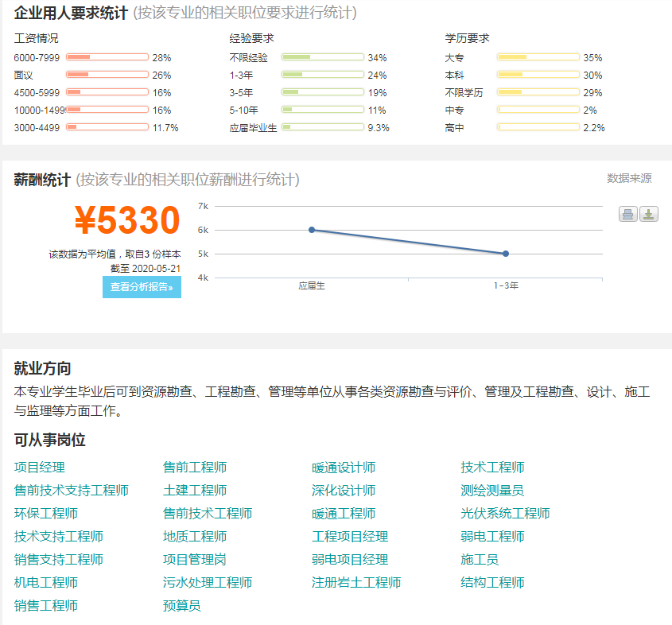Image resolution: width=672 pixels, height=625 pixels.
Task: Click the 应届毕业生 experience bar
Action: (323, 126)
